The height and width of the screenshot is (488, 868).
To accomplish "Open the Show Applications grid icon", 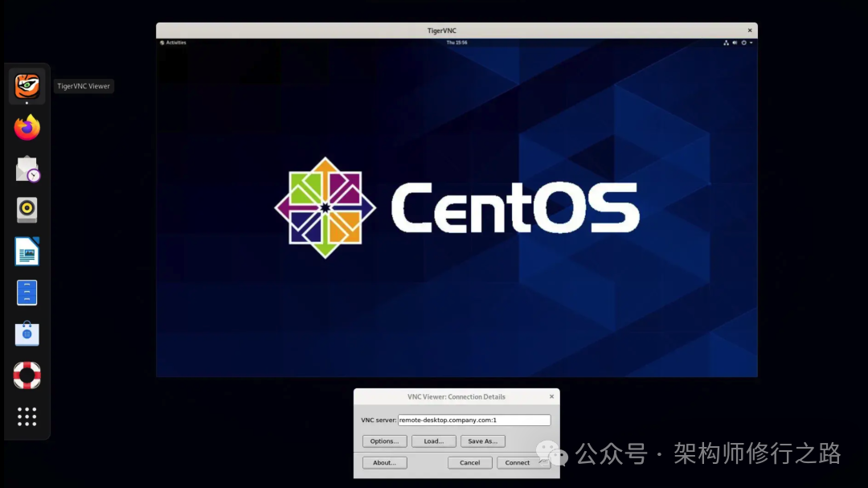I will (x=27, y=416).
